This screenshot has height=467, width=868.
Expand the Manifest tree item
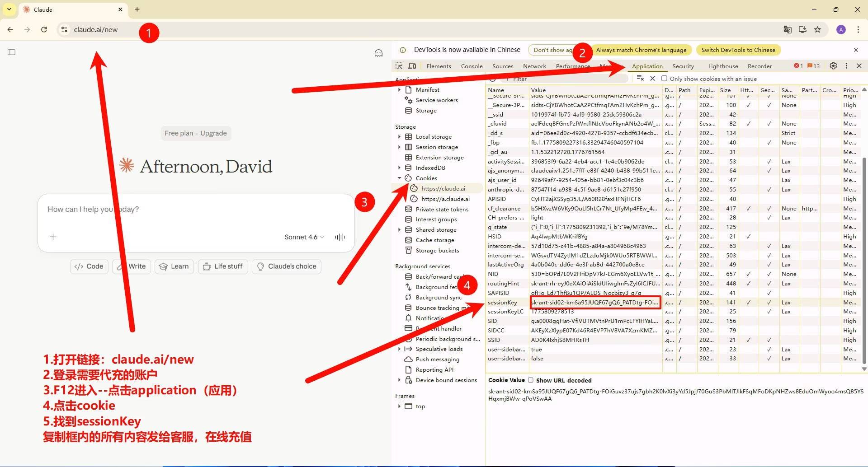pyautogui.click(x=399, y=89)
